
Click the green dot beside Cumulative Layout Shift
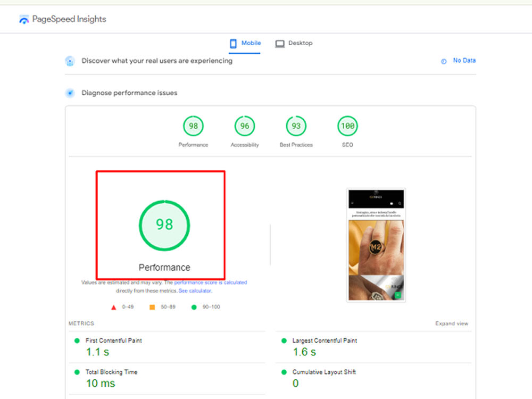click(284, 372)
